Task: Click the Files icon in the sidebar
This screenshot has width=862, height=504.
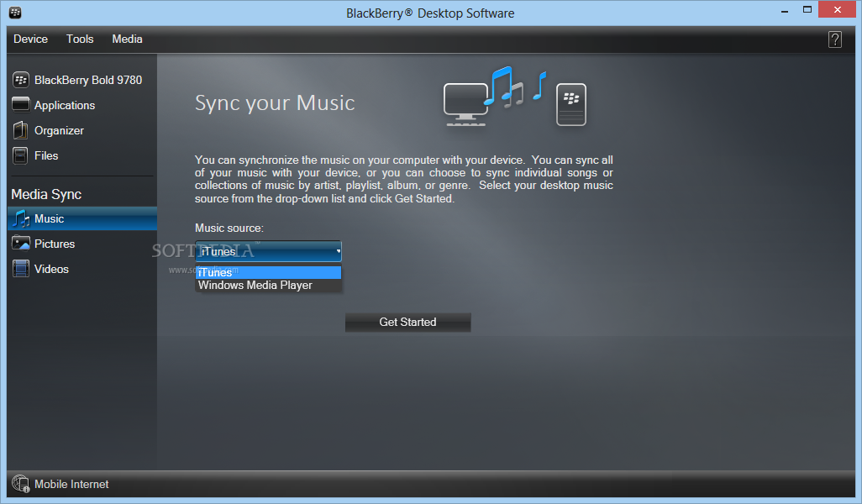Action: pyautogui.click(x=20, y=155)
